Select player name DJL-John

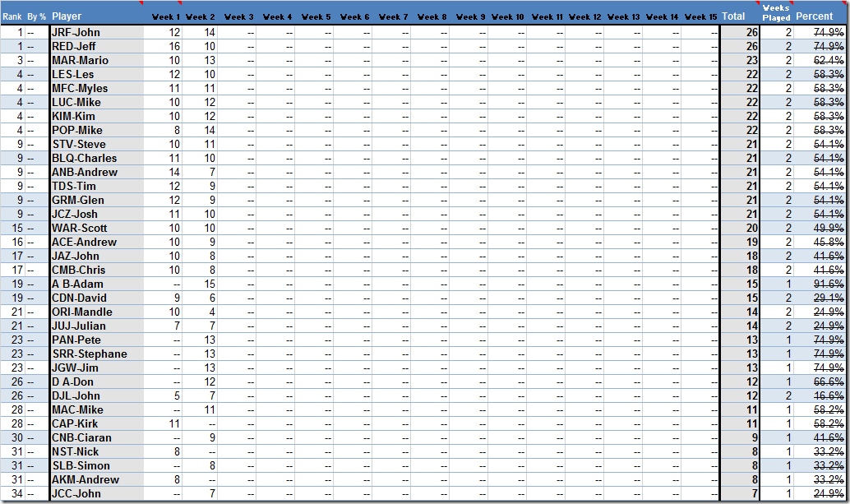(76, 396)
